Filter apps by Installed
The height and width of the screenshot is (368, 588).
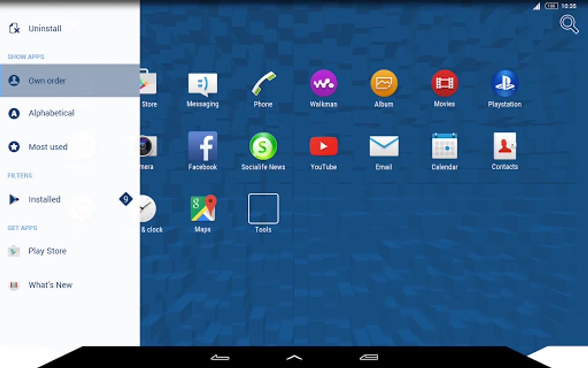coord(70,200)
